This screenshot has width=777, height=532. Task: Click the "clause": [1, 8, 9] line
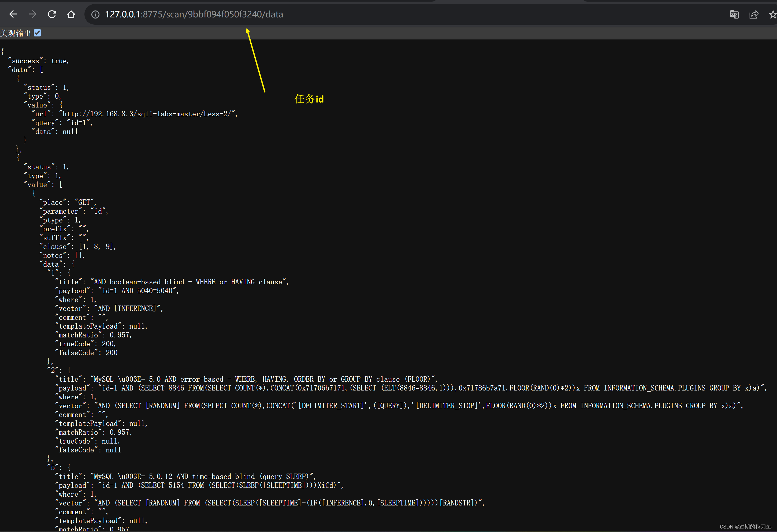[x=78, y=247]
